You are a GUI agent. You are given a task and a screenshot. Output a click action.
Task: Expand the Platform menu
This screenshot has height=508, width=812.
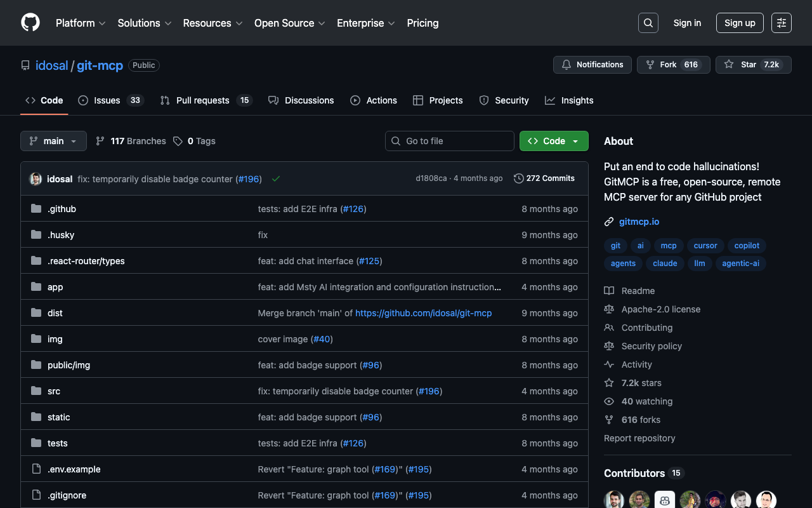click(x=81, y=23)
